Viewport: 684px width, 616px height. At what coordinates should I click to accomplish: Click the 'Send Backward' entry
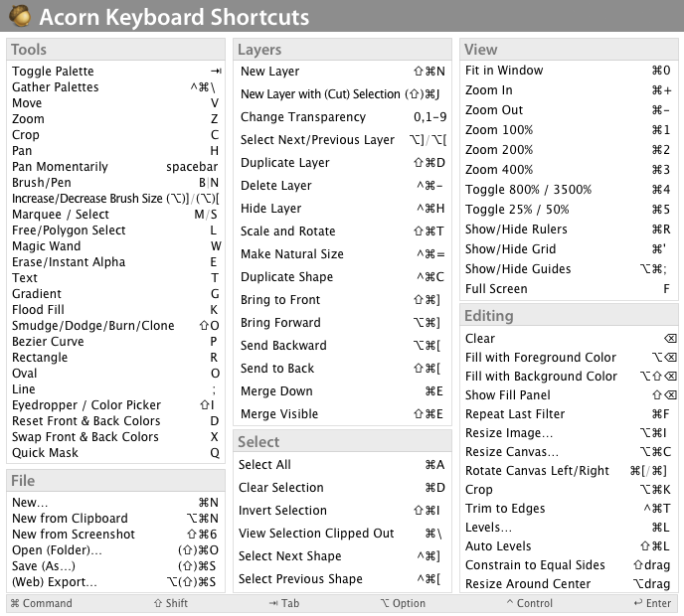[342, 346]
